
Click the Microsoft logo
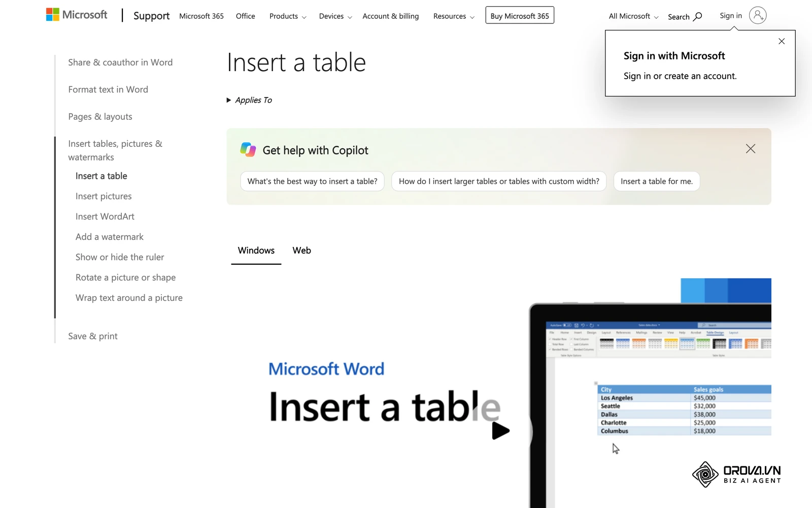(x=77, y=15)
